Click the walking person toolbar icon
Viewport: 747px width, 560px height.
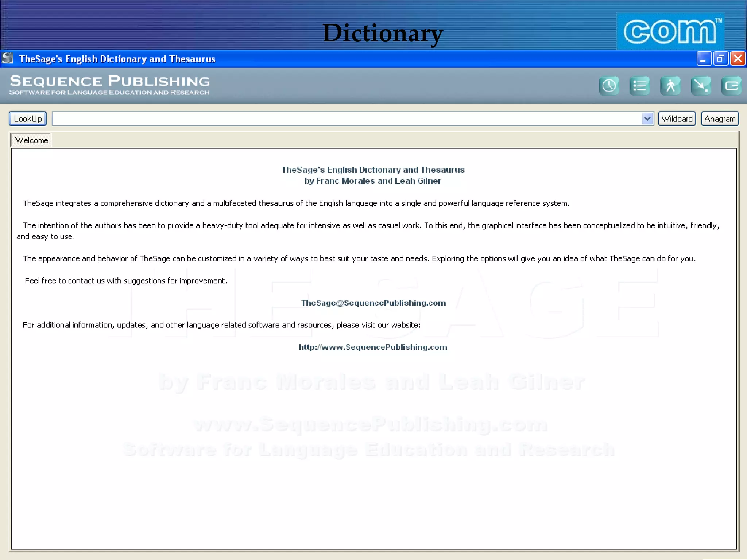pyautogui.click(x=670, y=86)
